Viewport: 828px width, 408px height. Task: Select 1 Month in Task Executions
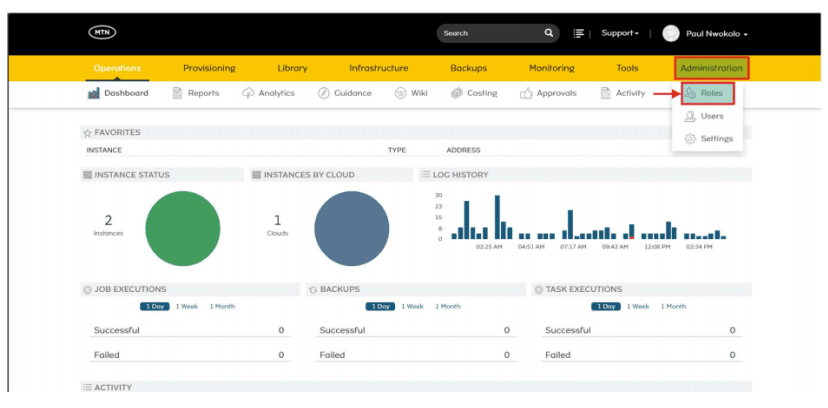673,307
